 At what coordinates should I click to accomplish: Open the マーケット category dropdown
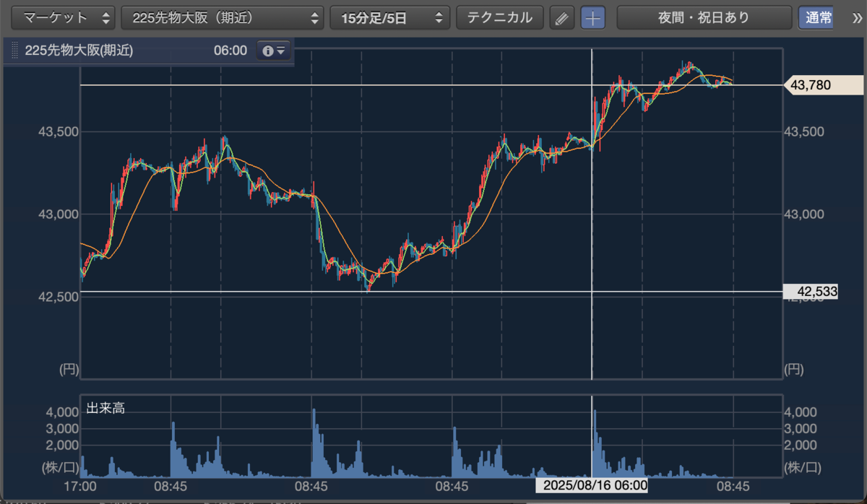(x=64, y=18)
